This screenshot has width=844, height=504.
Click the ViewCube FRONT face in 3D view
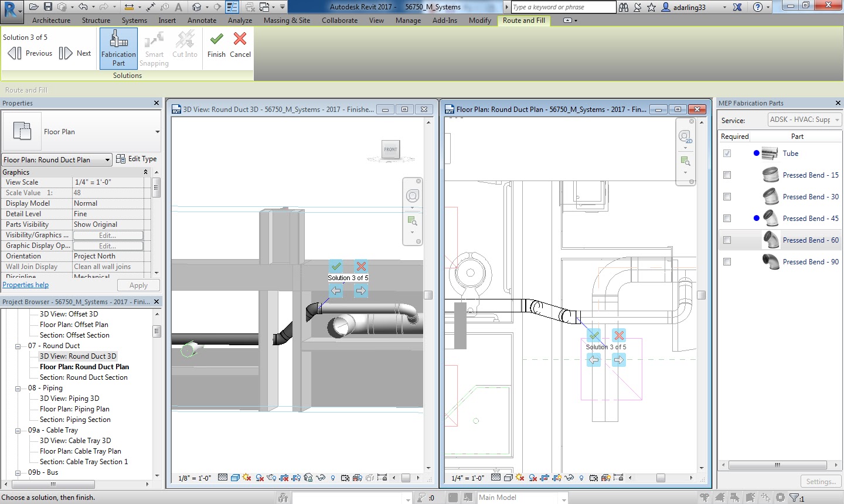click(391, 149)
